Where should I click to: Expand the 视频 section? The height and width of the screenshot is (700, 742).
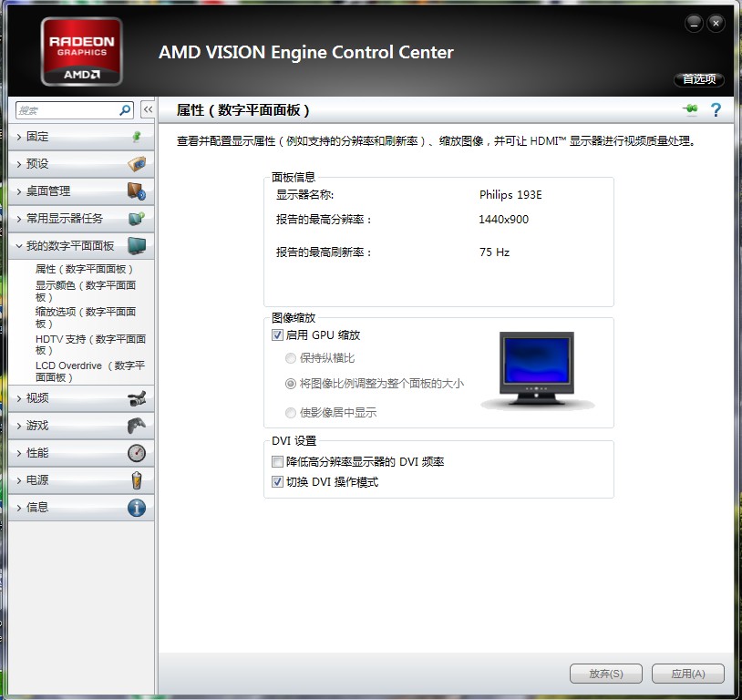(81, 398)
